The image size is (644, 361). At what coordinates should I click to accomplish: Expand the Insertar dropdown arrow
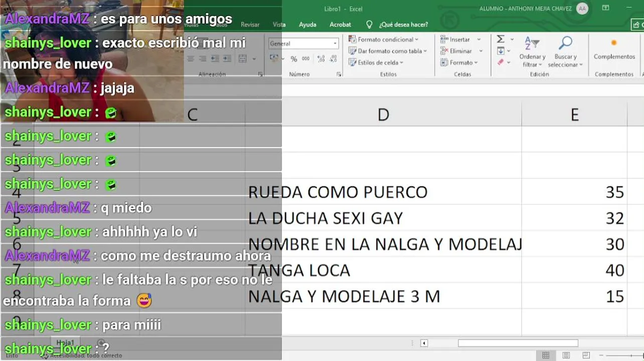coord(478,40)
